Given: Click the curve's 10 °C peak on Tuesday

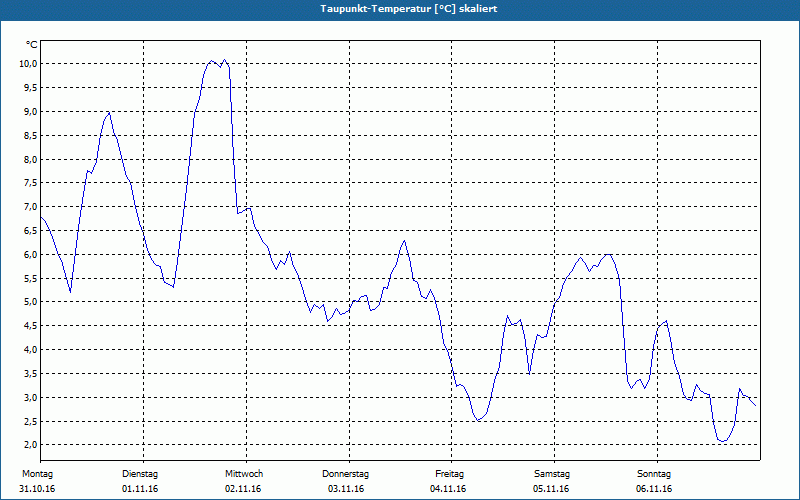Looking at the screenshot, I should point(224,60).
